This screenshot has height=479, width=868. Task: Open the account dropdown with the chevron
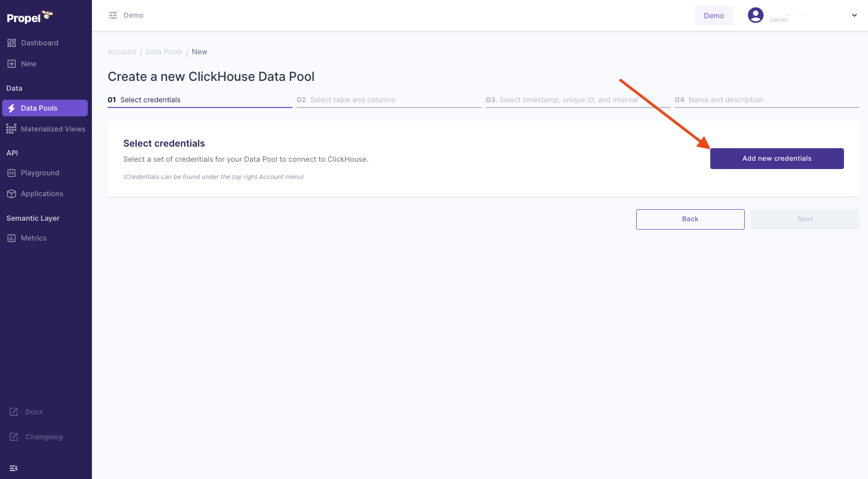pyautogui.click(x=854, y=15)
